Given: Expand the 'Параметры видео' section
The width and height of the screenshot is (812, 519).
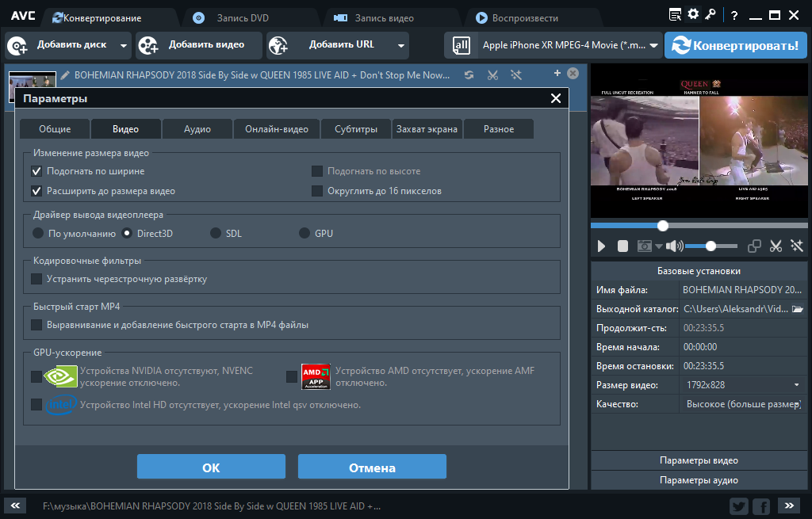Looking at the screenshot, I should point(699,460).
